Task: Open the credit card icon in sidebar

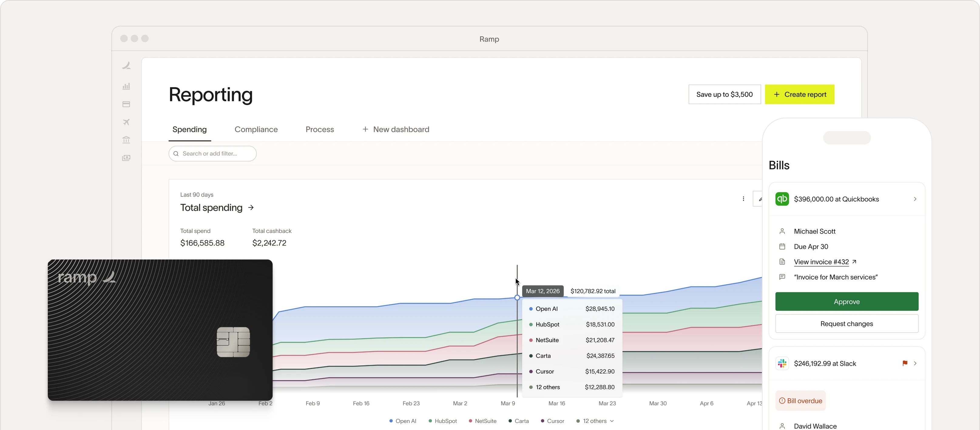Action: tap(126, 104)
